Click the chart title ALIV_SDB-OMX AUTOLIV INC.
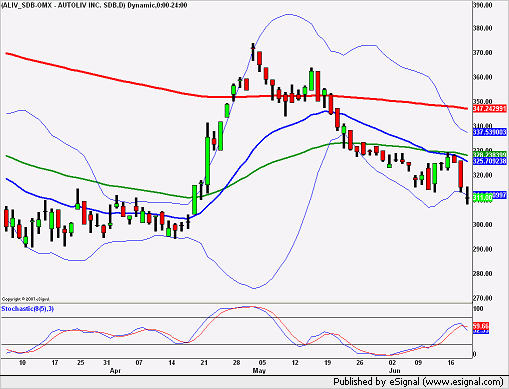509x389 pixels. click(94, 5)
